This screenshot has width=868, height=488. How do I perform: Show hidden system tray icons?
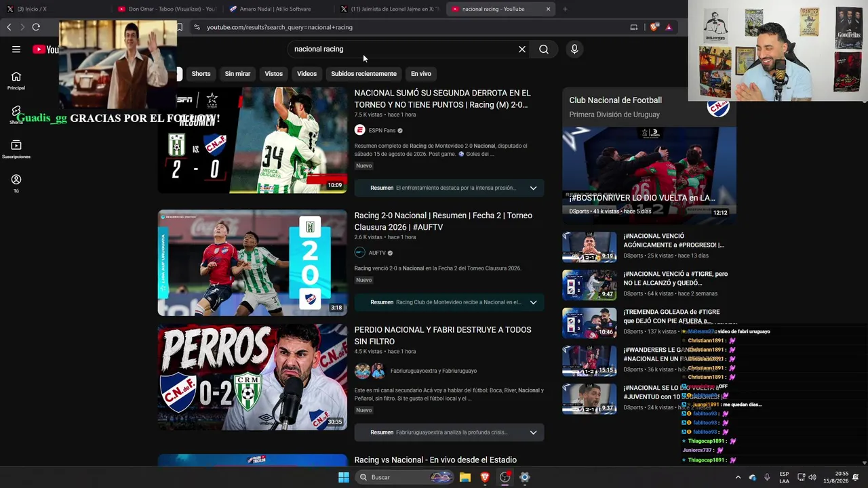pos(738,477)
